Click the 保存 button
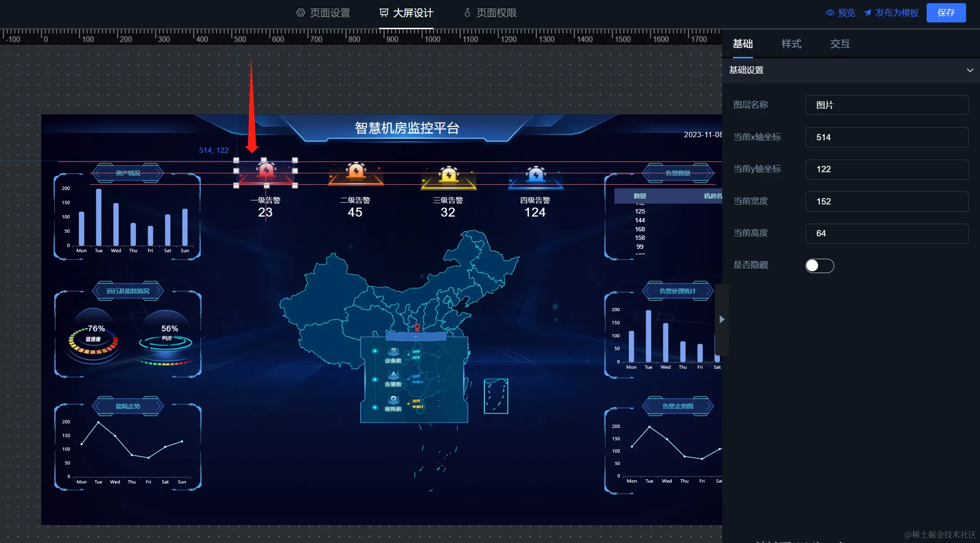980x543 pixels. tap(946, 13)
